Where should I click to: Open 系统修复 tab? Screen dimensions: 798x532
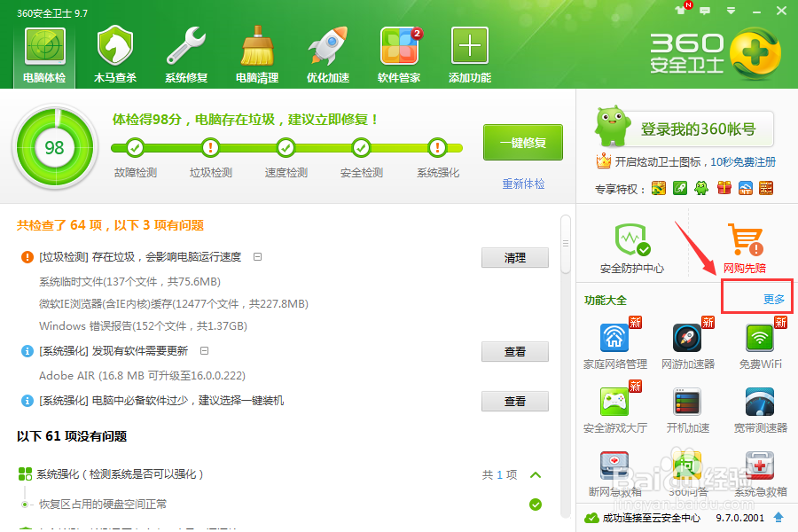pyautogui.click(x=186, y=56)
